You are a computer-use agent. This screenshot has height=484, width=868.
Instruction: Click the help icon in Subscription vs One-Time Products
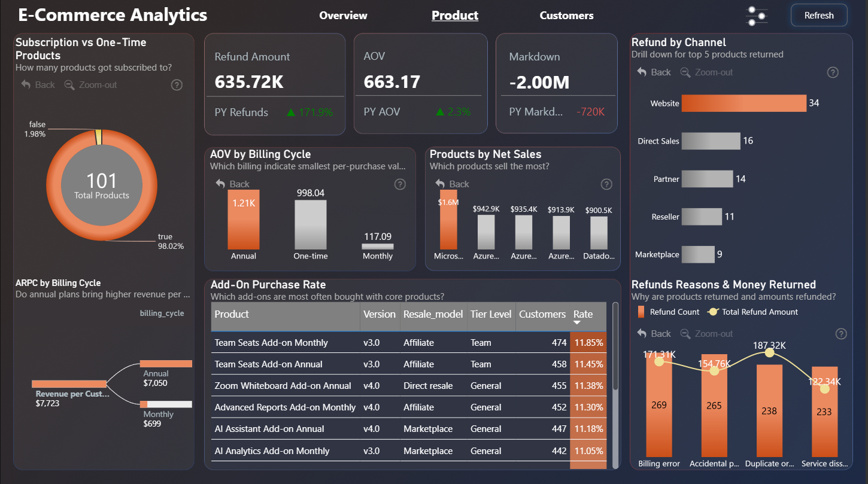coord(177,85)
